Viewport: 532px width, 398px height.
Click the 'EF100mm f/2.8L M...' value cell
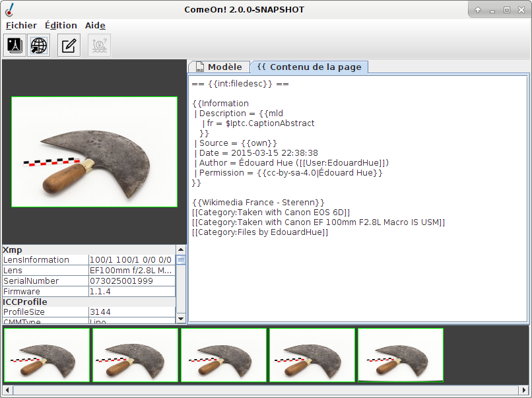[132, 271]
